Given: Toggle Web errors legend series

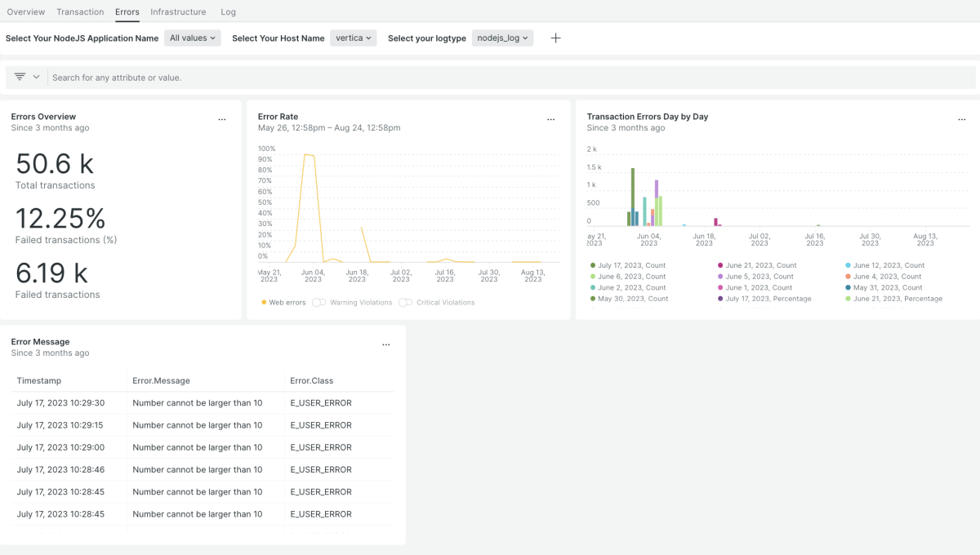Looking at the screenshot, I should point(283,303).
